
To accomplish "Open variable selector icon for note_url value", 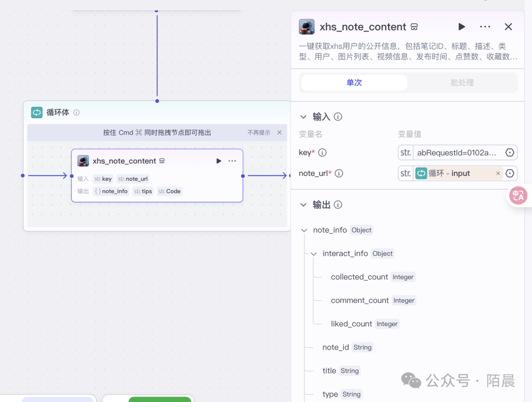I will click(510, 173).
